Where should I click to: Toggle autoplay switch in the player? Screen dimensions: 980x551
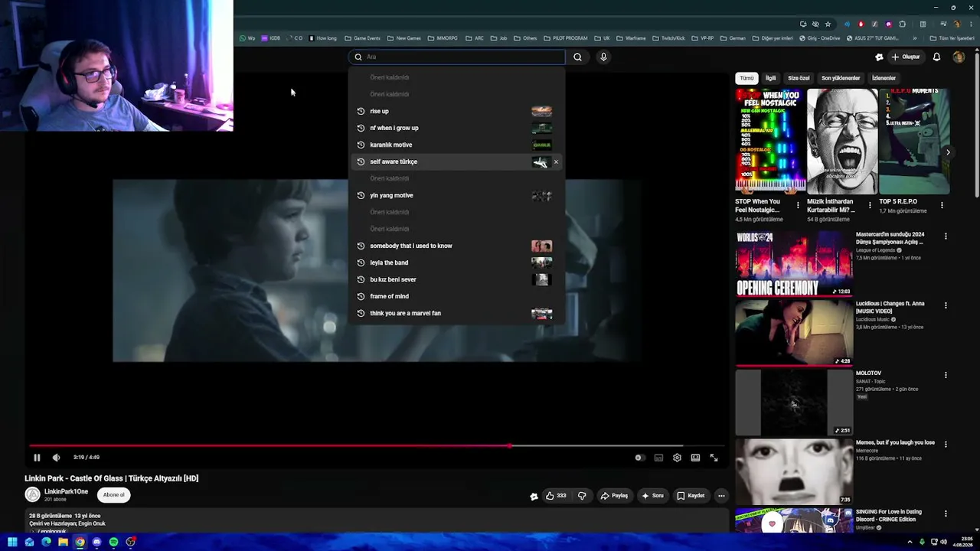[x=639, y=458]
